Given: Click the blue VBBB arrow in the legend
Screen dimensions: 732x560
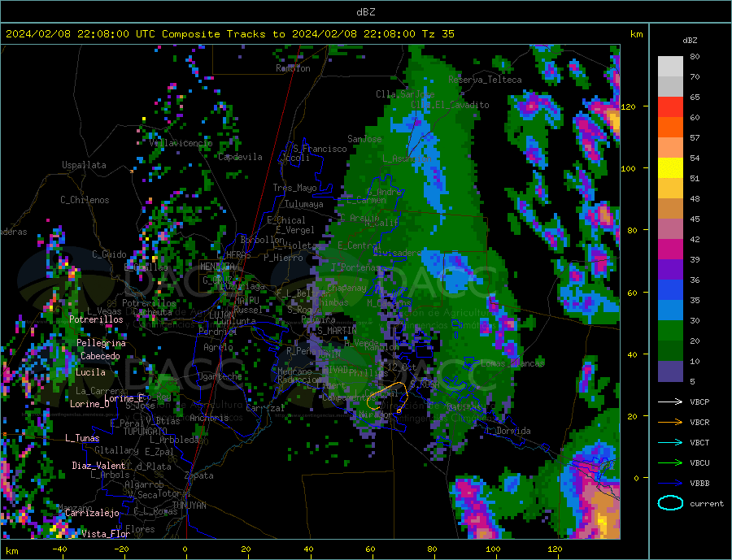Looking at the screenshot, I should 670,484.
